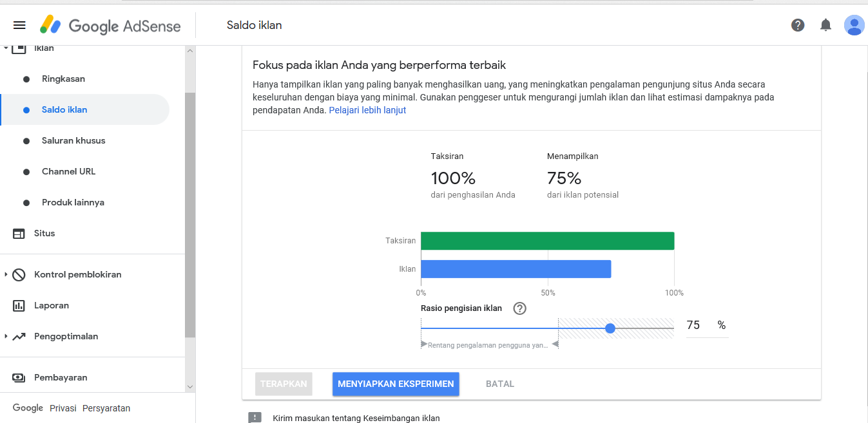Collapse the Iklan sidebar section
This screenshot has height=423, width=868.
pyautogui.click(x=5, y=47)
